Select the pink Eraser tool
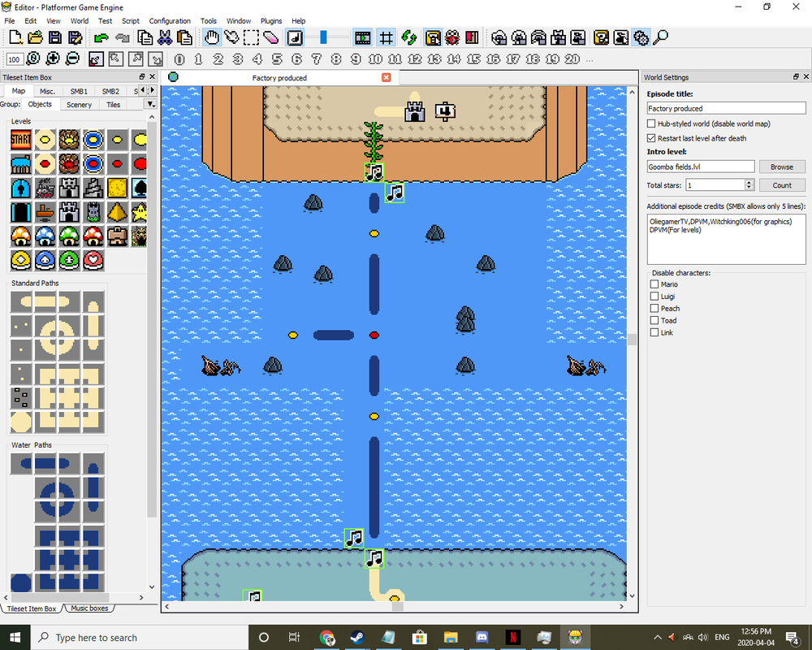Image resolution: width=812 pixels, height=650 pixels. point(271,38)
